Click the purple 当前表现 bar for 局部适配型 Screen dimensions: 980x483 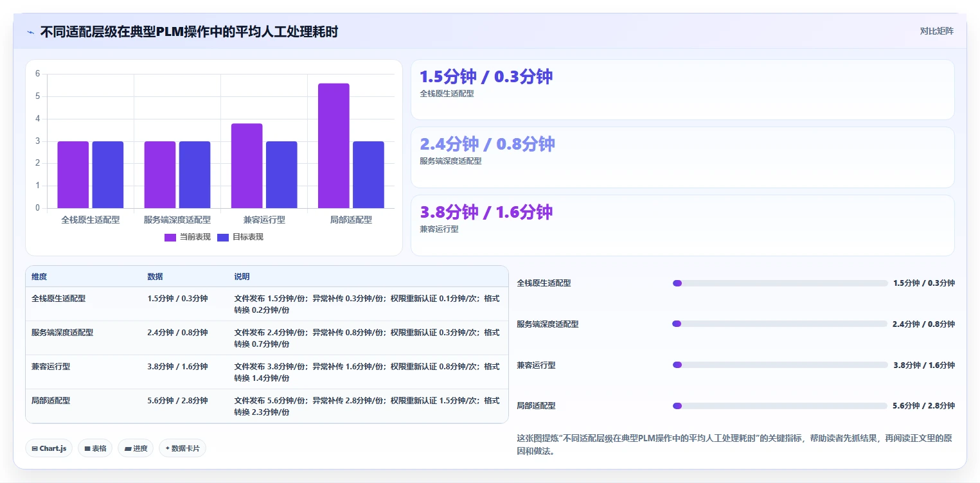[334, 146]
